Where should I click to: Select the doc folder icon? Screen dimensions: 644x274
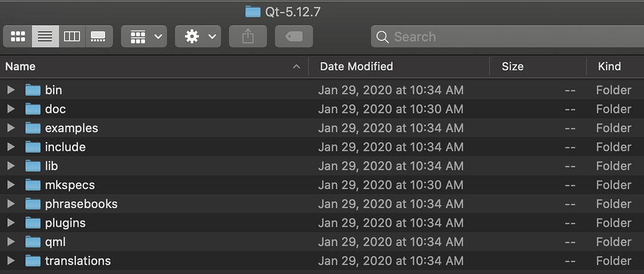point(33,109)
